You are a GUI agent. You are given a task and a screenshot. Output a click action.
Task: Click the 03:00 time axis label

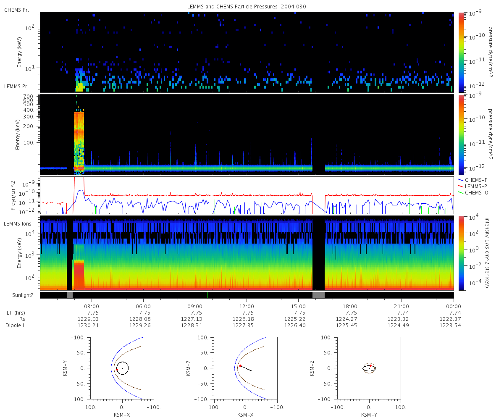click(92, 306)
